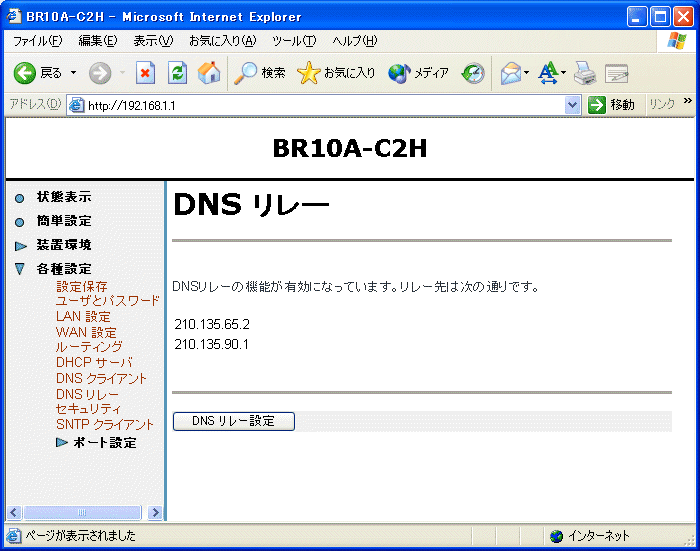Print the page with printer icon
Viewport: 700px width, 551px height.
click(x=585, y=73)
